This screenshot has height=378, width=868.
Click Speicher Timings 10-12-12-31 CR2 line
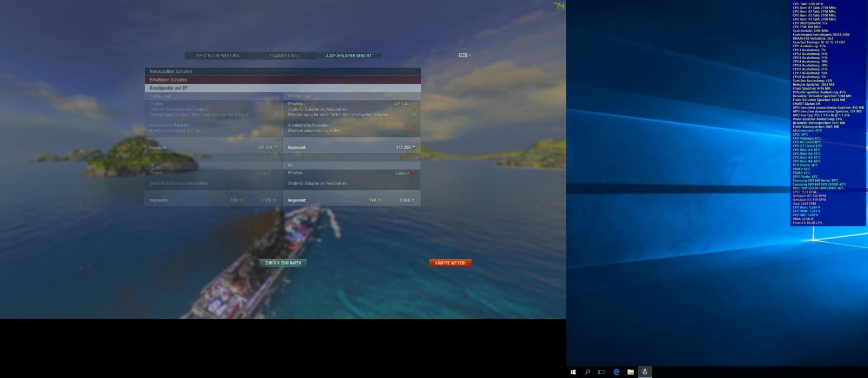click(819, 42)
